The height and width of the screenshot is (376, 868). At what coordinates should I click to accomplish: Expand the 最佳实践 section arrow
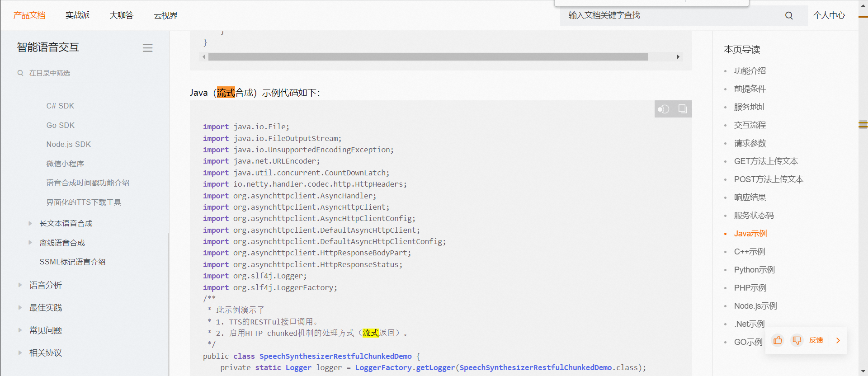click(20, 307)
